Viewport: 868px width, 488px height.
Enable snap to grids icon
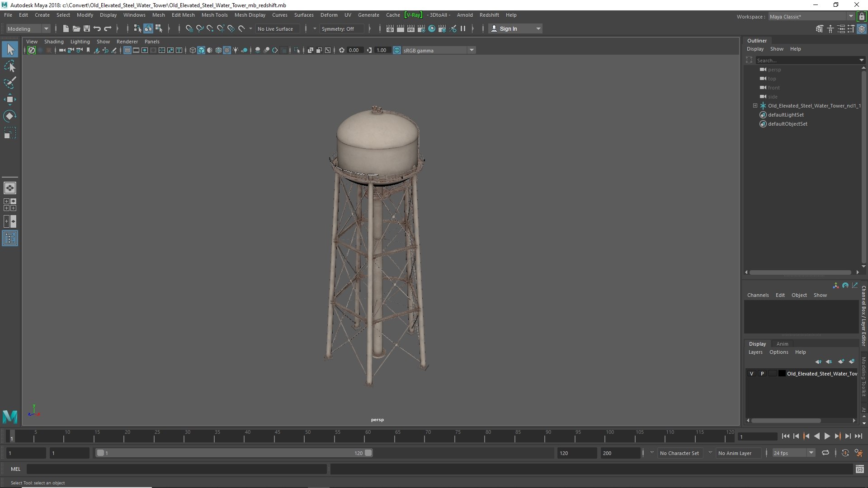pos(189,28)
